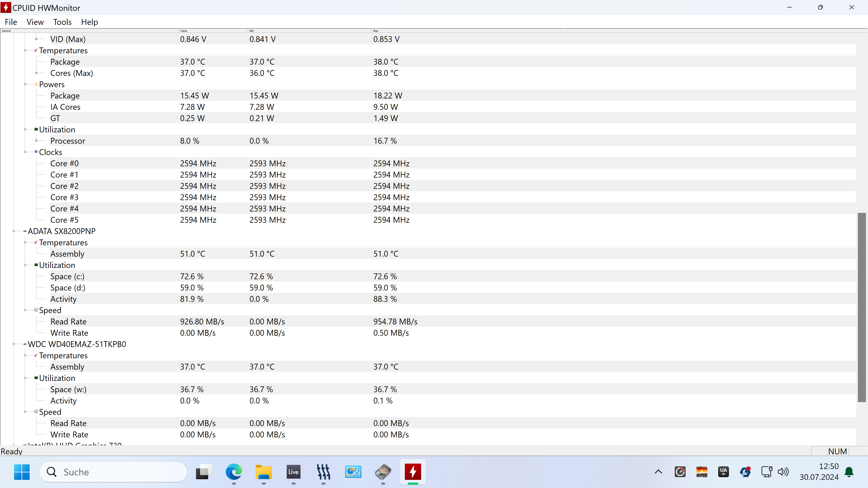The image size is (868, 488).
Task: Click the green chip icon beside CPU Utilization
Action: pyautogui.click(x=36, y=129)
